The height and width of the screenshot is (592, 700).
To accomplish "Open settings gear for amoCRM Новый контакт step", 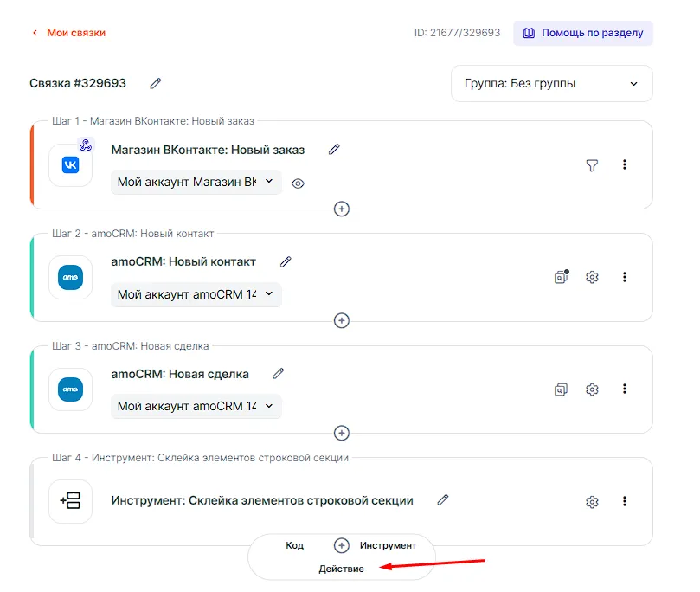I will point(592,278).
